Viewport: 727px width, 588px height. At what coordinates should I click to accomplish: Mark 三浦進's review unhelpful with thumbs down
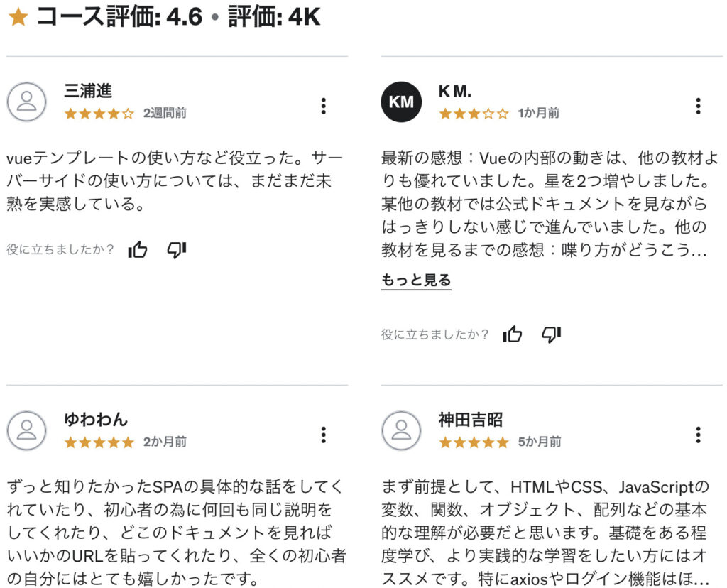[x=177, y=249]
